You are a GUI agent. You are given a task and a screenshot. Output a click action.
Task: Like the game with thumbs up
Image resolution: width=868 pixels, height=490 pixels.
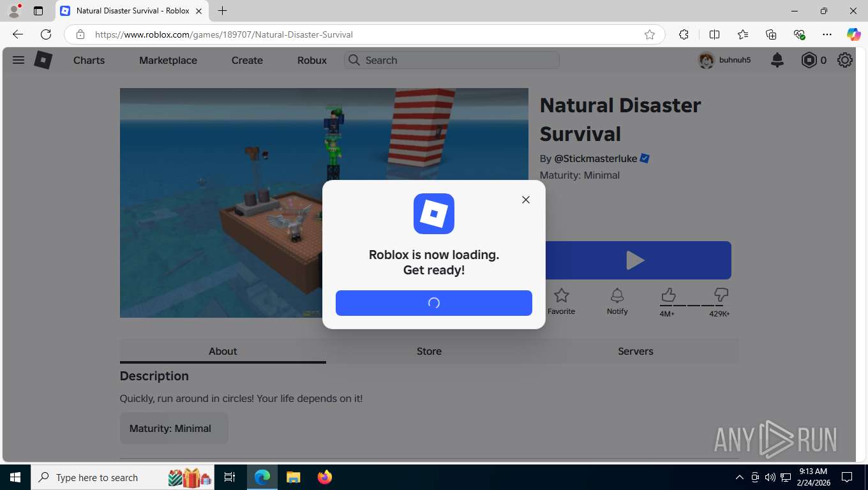tap(668, 295)
